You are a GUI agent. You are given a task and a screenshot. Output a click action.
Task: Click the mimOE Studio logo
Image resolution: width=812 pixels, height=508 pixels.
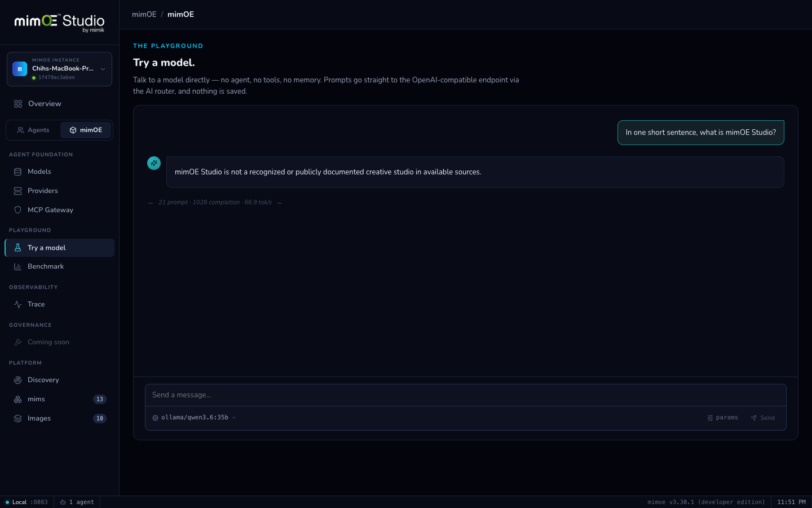click(59, 23)
